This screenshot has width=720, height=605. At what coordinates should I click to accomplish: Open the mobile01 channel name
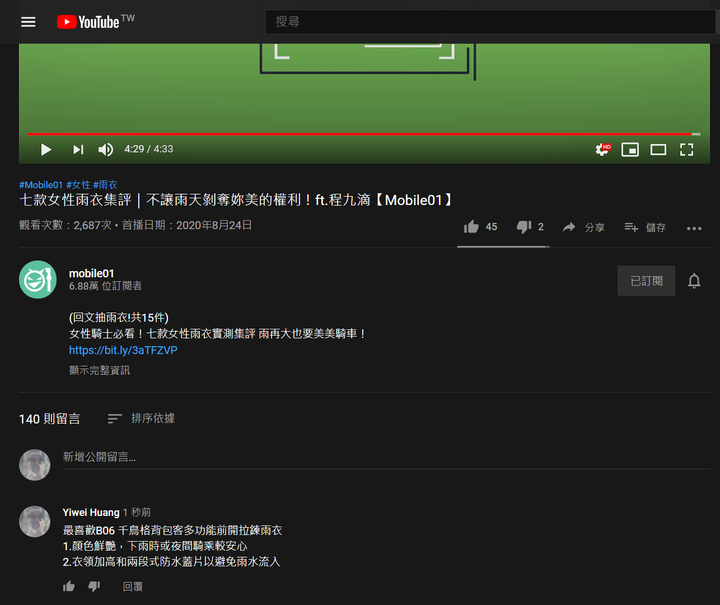(91, 274)
